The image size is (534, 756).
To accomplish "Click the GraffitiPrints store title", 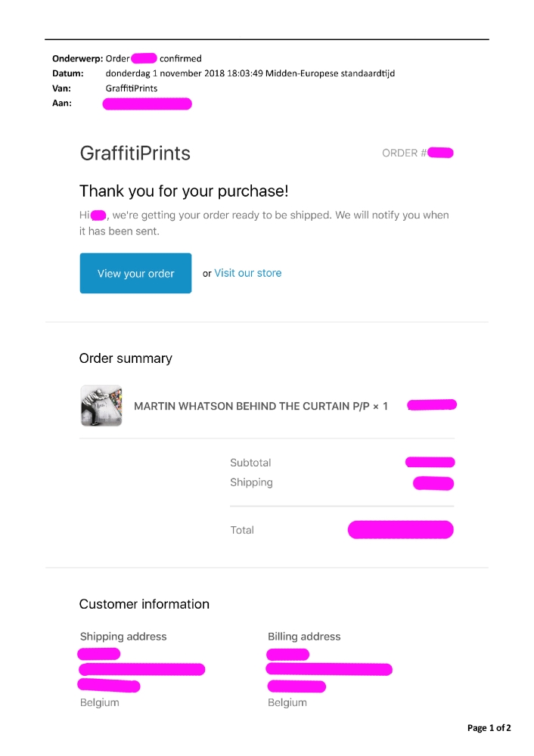I will pyautogui.click(x=135, y=153).
